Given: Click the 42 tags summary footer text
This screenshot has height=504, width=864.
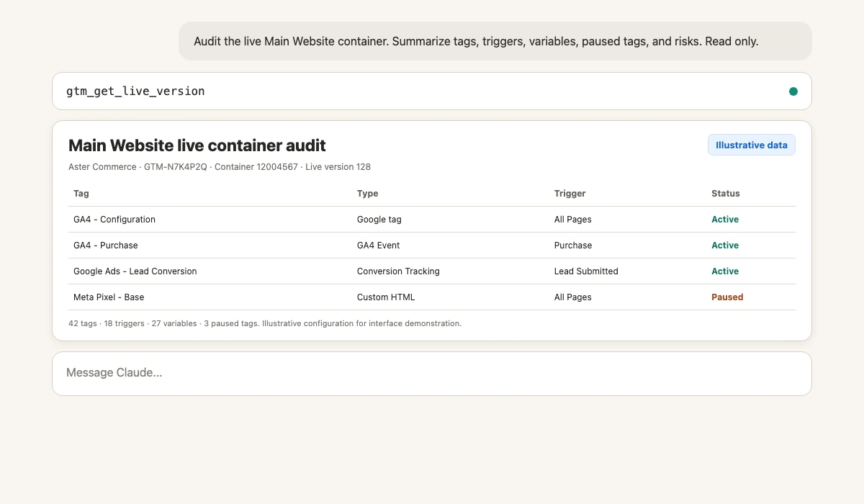Looking at the screenshot, I should click(x=265, y=324).
